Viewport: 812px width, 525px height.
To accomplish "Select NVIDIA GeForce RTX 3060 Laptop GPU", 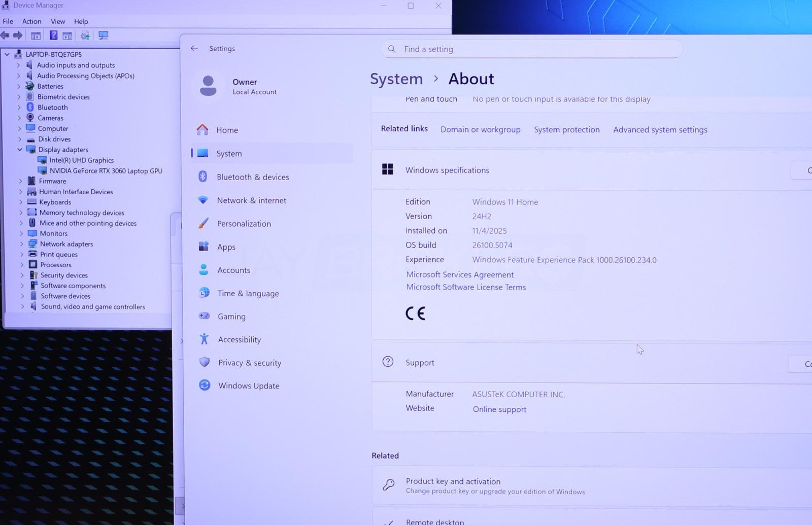I will click(x=106, y=171).
